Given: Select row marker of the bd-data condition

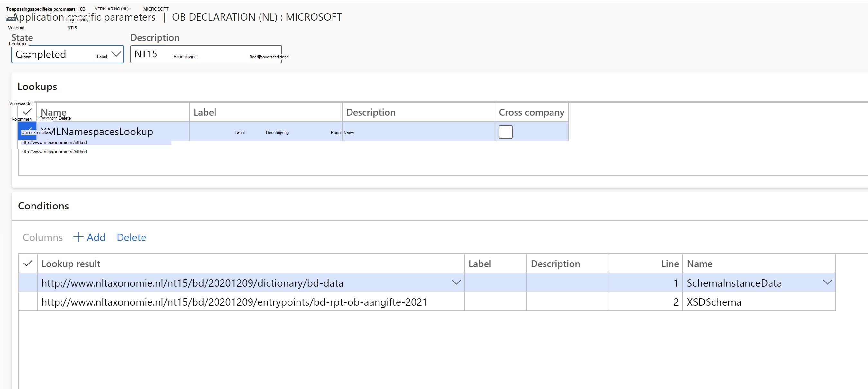Looking at the screenshot, I should (28, 282).
